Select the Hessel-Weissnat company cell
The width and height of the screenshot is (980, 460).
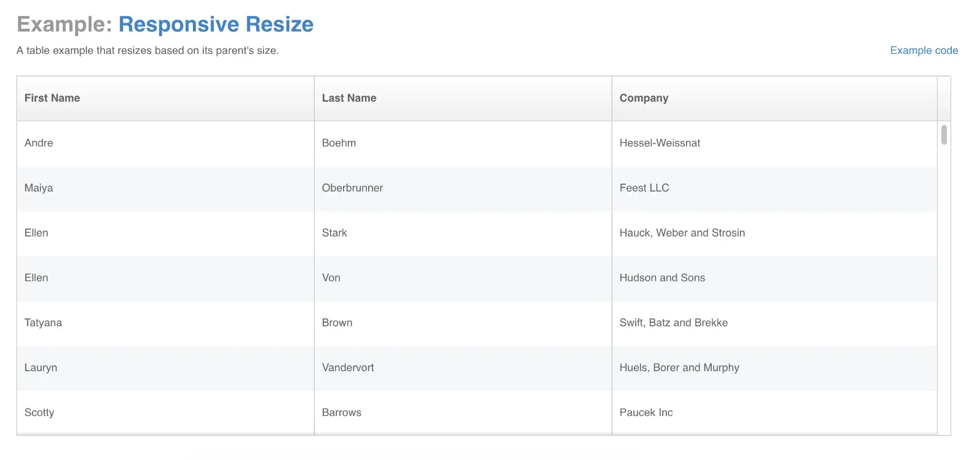point(660,143)
